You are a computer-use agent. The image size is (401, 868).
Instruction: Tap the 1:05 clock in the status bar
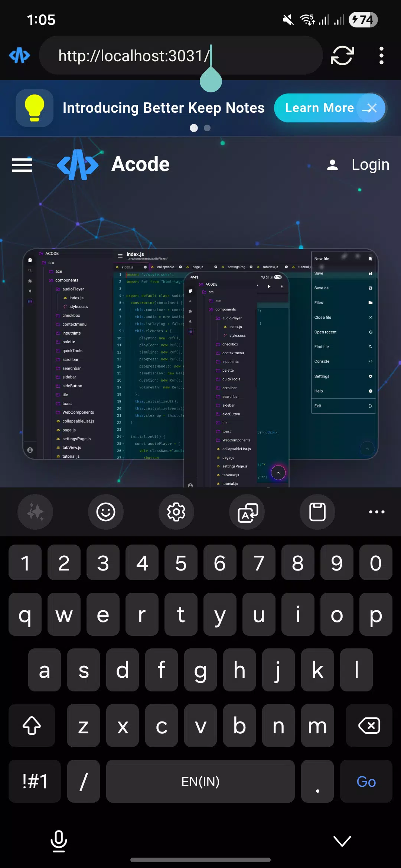click(41, 20)
